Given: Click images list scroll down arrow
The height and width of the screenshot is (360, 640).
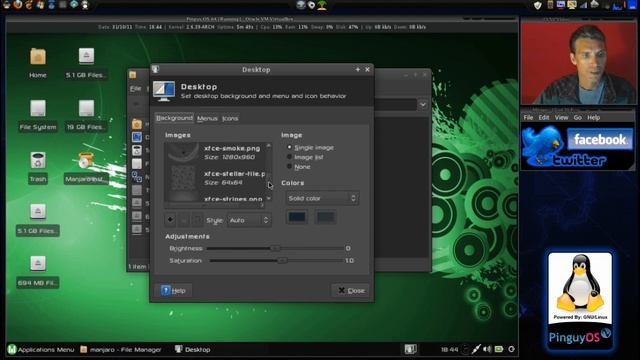Looking at the screenshot, I should coord(269,198).
